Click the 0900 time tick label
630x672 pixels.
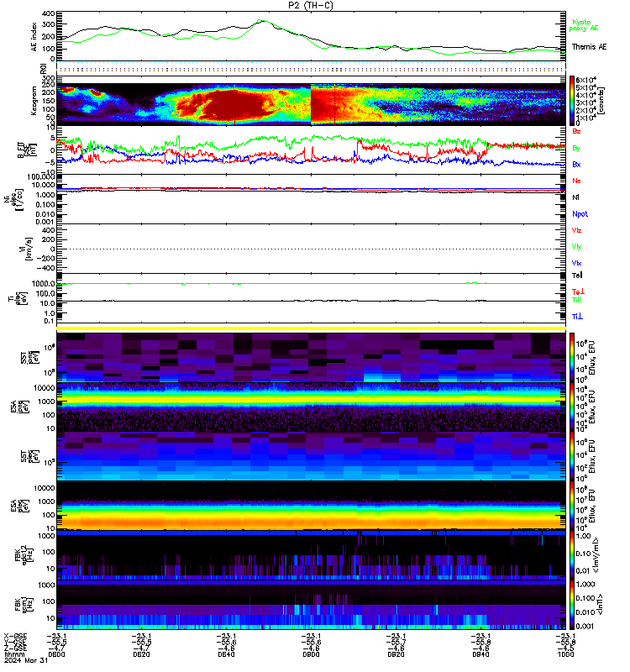tap(311, 654)
